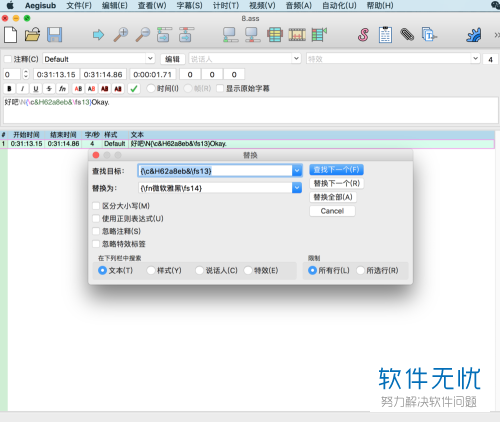Open shift times tool icon

pos(275,35)
